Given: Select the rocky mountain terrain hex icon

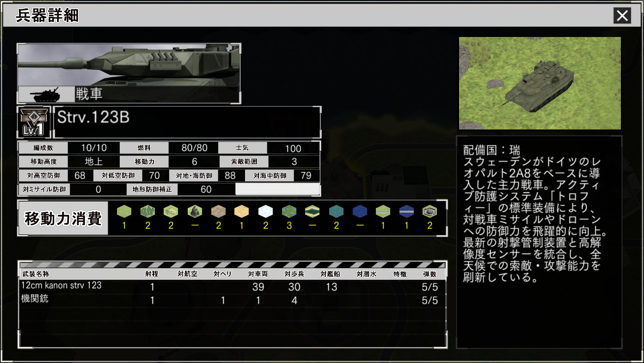Looking at the screenshot, I should point(195,211).
